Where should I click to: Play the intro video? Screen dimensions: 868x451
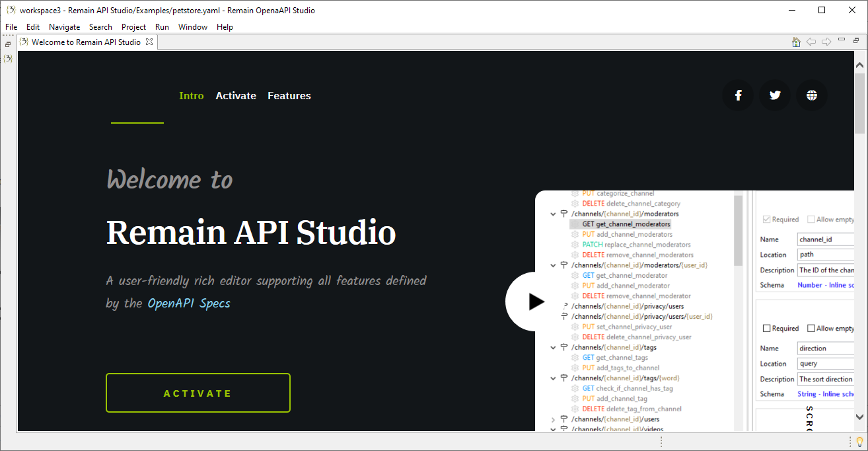[x=536, y=302]
